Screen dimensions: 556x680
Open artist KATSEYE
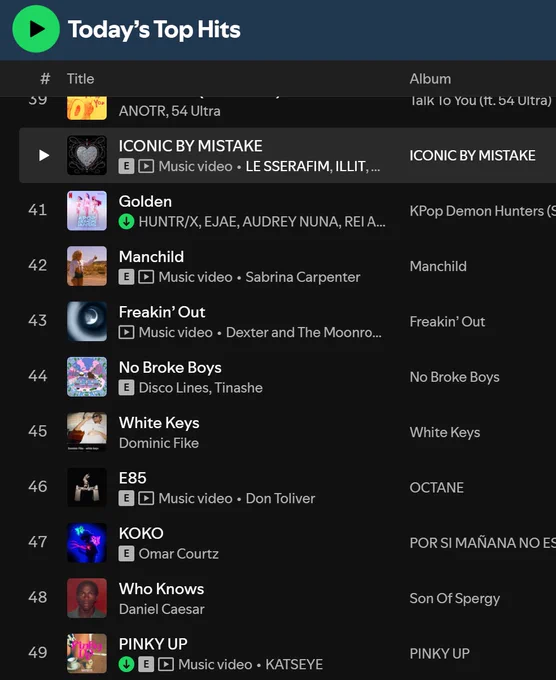pos(294,664)
